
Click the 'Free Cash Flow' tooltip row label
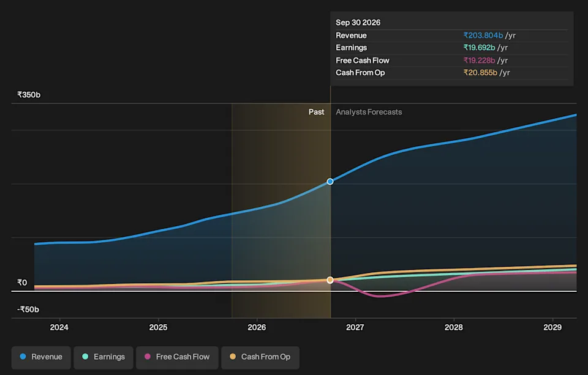pos(363,61)
